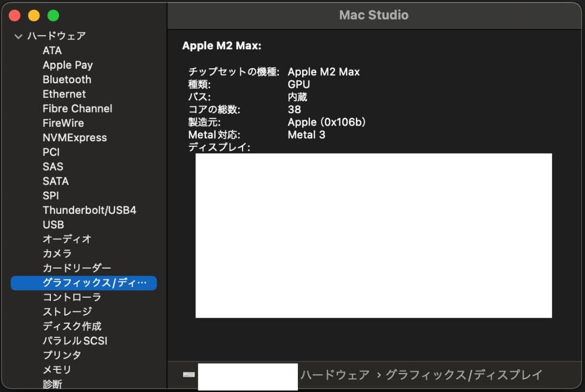Select Ethernet in the sidebar

[64, 94]
